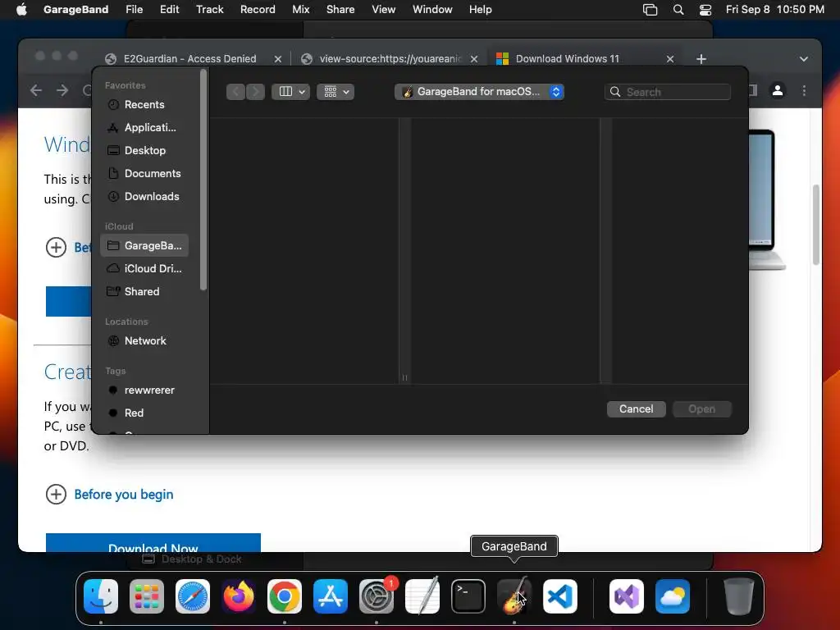The width and height of the screenshot is (840, 630).
Task: Select the Red tag in sidebar
Action: [144, 413]
